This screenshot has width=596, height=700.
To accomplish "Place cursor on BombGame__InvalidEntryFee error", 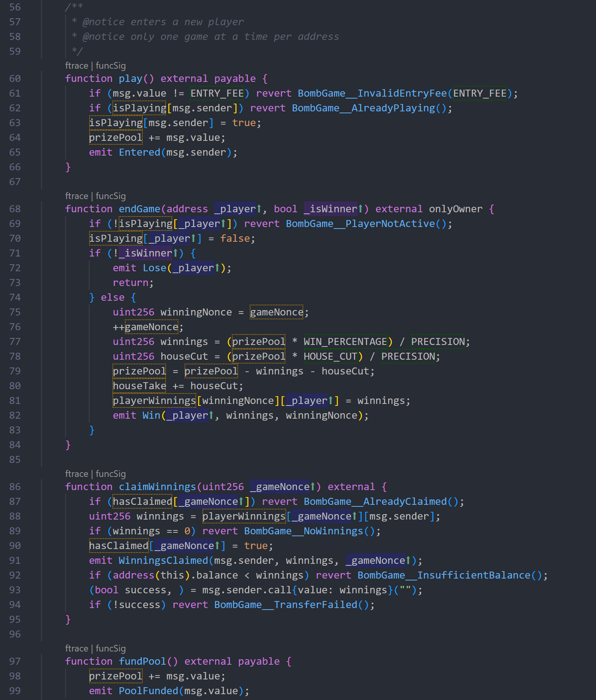I will tap(372, 93).
